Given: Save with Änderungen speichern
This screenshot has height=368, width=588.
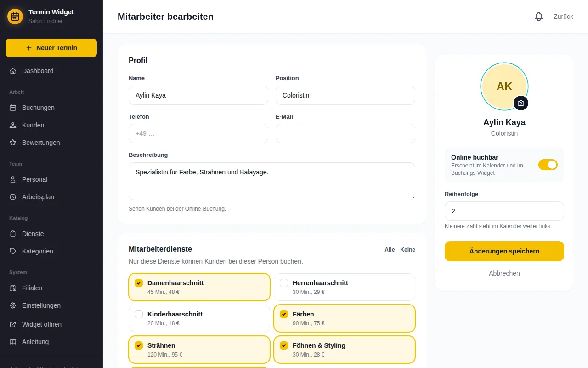Looking at the screenshot, I should pos(504,251).
